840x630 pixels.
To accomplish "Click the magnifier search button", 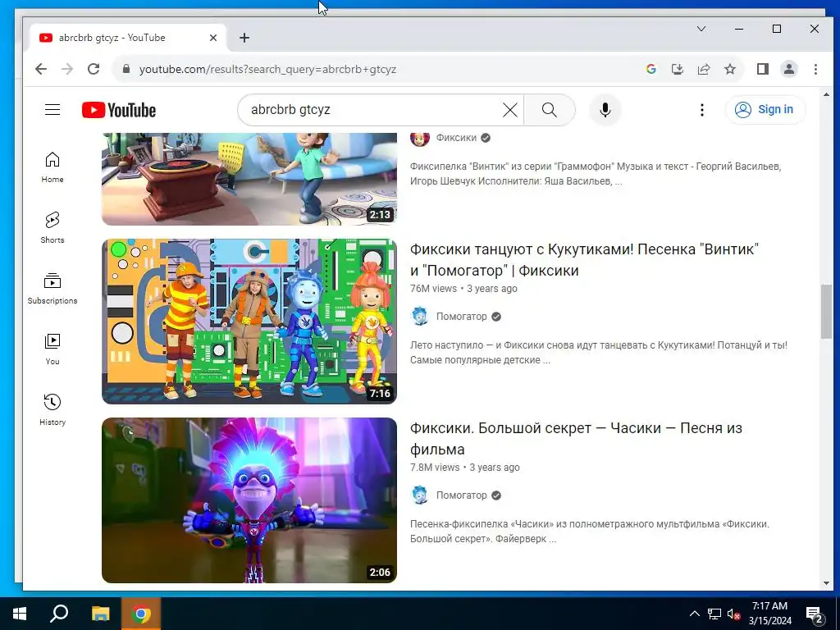I will (549, 110).
